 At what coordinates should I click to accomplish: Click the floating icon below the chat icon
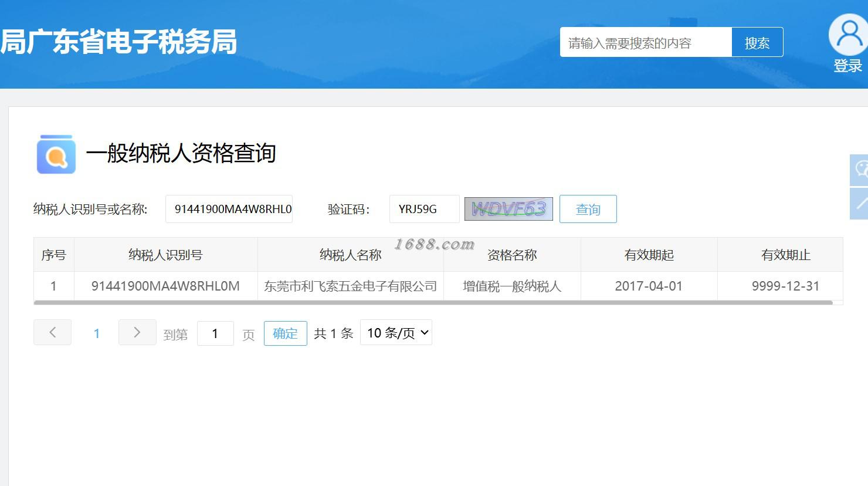[860, 204]
